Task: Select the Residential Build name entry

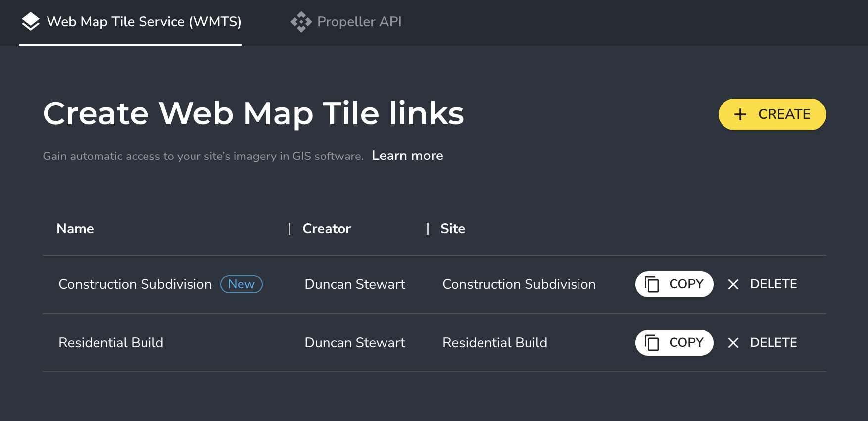Action: tap(111, 343)
